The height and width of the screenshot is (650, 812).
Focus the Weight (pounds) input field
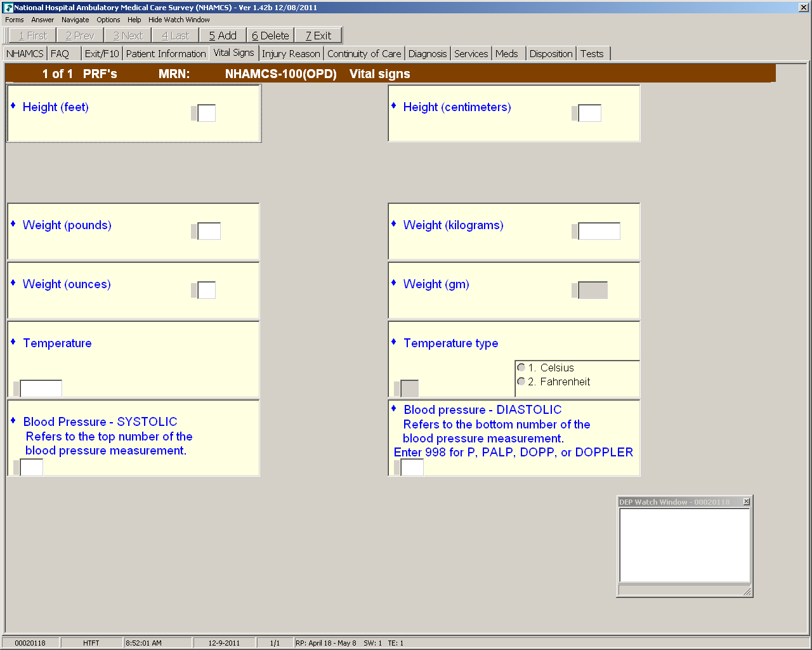pos(209,231)
